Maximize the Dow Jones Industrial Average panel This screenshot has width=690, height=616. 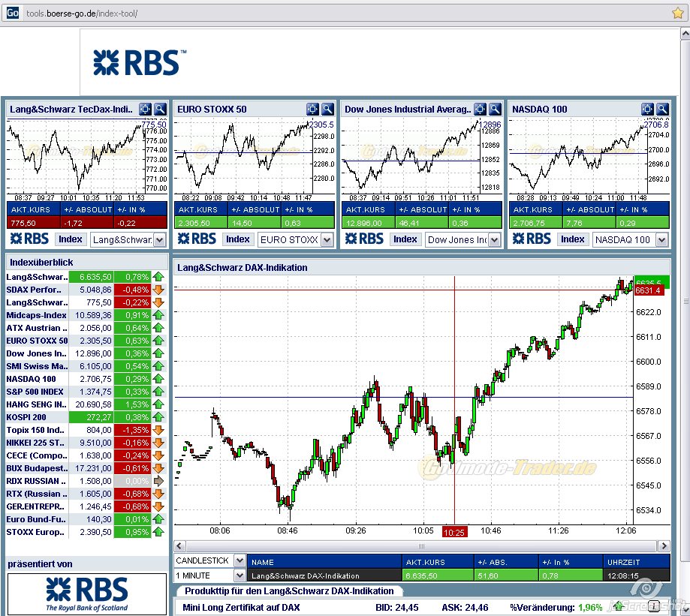[480, 109]
